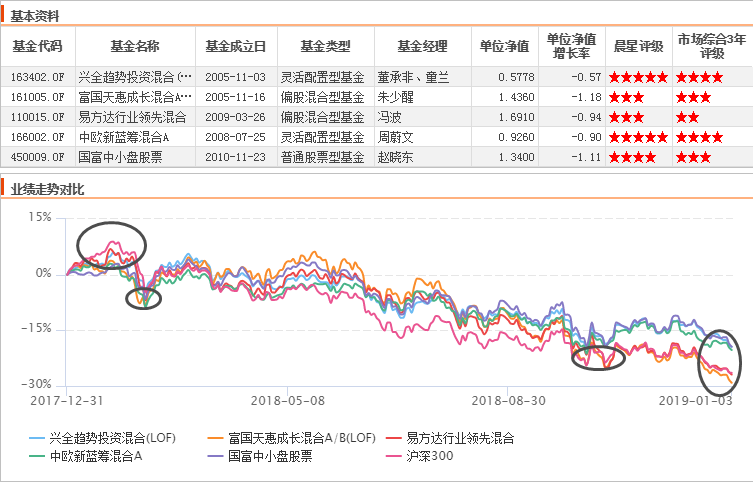753x483 pixels.
Task: Click 晨星评级 stars for fund 163402.OF
Action: [638, 77]
